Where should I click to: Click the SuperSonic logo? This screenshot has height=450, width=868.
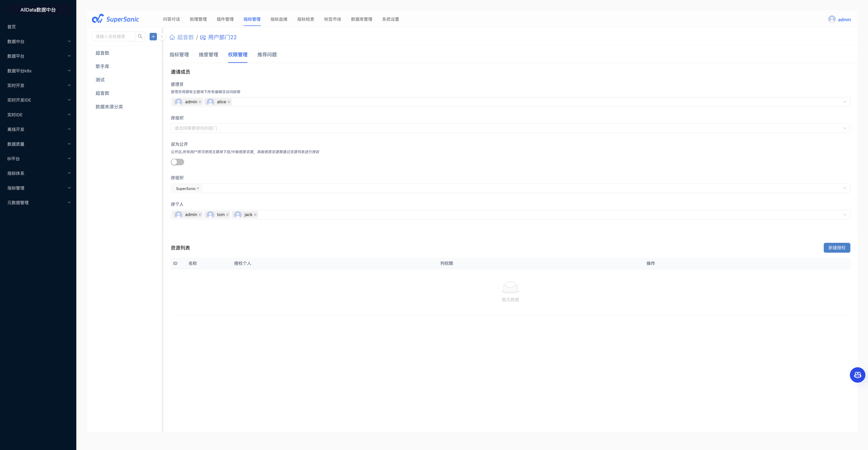pos(115,19)
